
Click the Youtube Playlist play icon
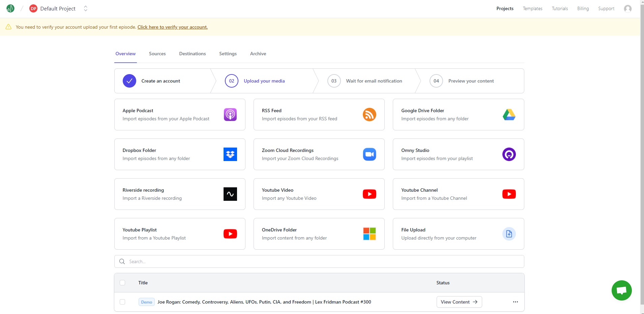coord(230,234)
